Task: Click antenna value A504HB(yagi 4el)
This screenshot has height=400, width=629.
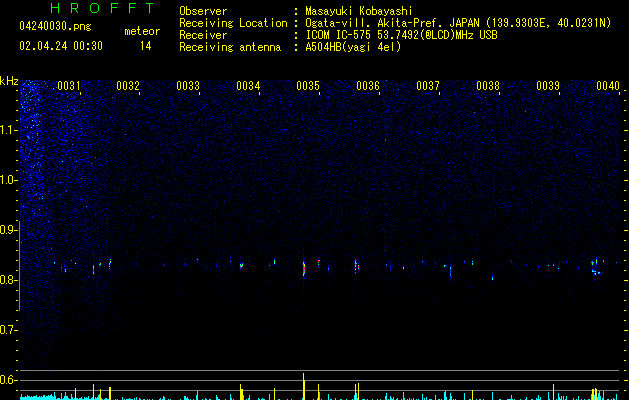Action: tap(353, 47)
